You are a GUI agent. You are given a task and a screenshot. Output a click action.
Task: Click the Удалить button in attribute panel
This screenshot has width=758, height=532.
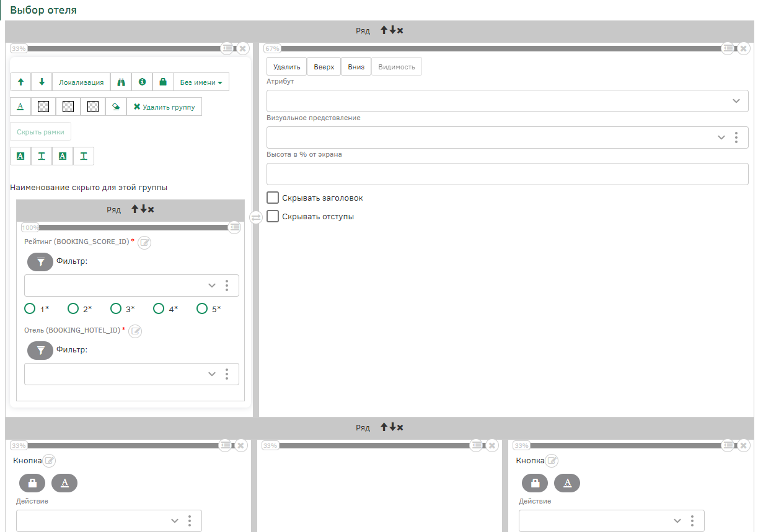tap(287, 66)
